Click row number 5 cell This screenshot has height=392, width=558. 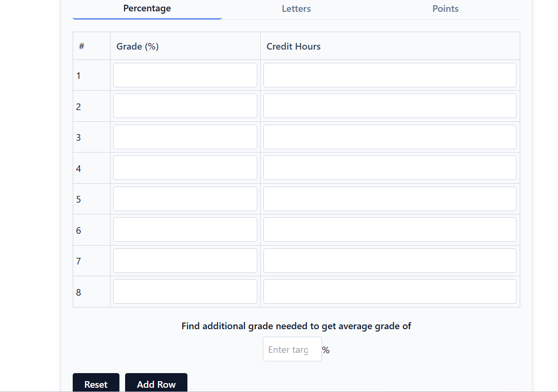pos(92,199)
